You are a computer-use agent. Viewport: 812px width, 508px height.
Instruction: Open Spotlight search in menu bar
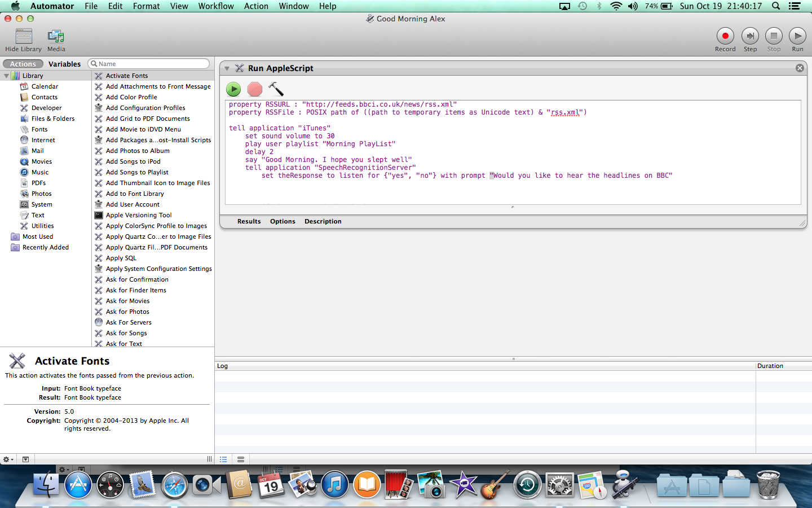click(x=776, y=6)
